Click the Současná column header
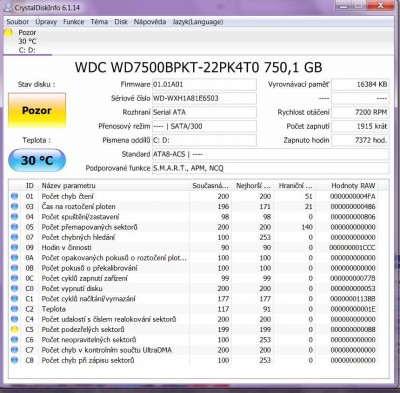Viewport: 400px width, 393px height. pyautogui.click(x=211, y=186)
